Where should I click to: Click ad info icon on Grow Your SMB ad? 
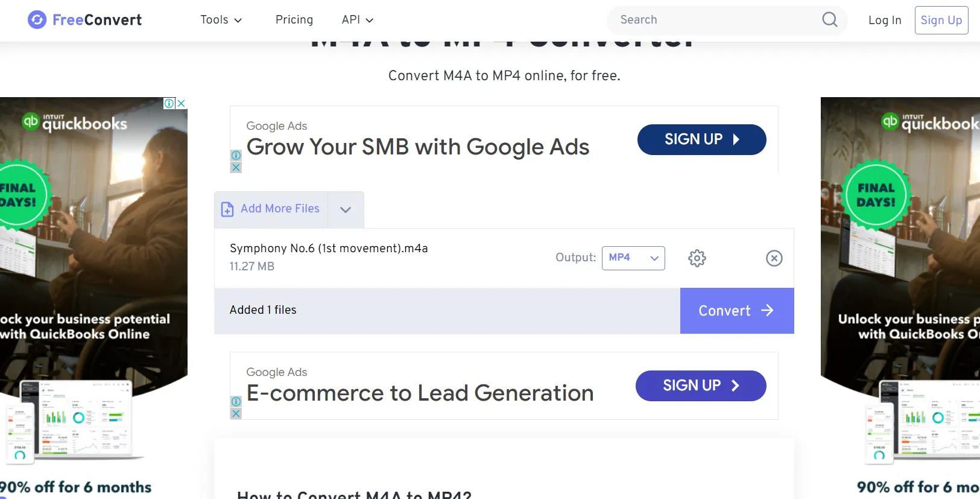236,156
